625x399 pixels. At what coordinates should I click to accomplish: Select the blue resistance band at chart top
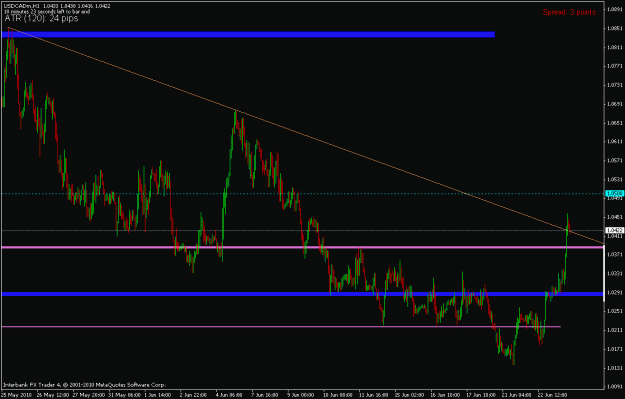pos(248,35)
